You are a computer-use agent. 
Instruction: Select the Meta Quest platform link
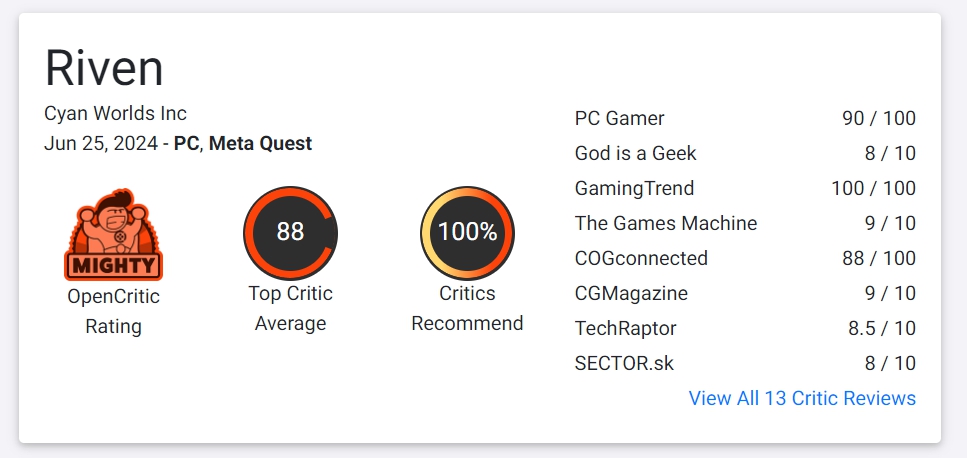(260, 143)
